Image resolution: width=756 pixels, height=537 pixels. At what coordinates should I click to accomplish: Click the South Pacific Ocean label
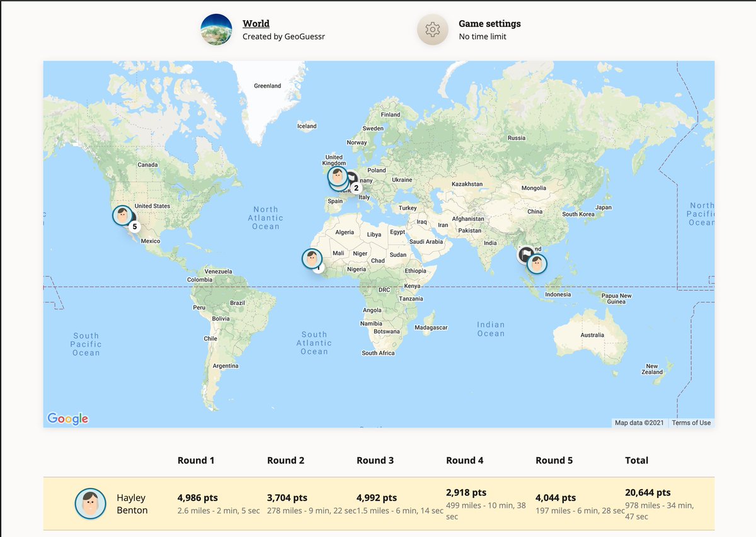(x=86, y=344)
